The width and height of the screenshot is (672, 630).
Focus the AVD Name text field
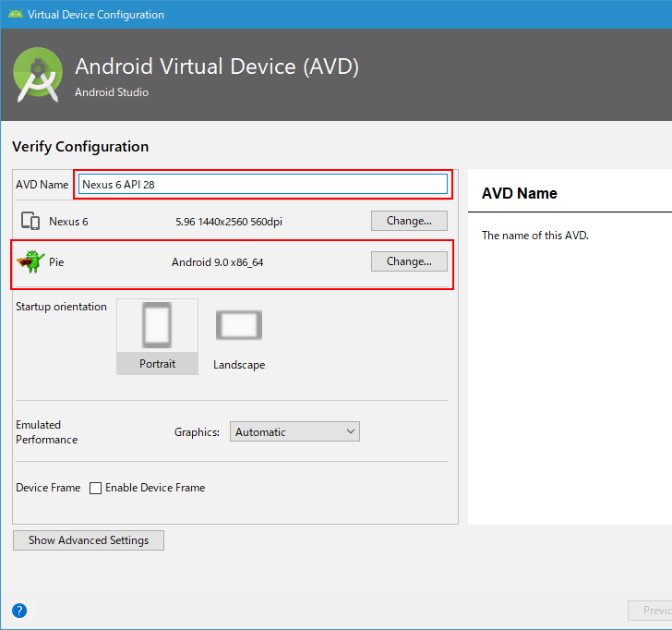pyautogui.click(x=263, y=185)
